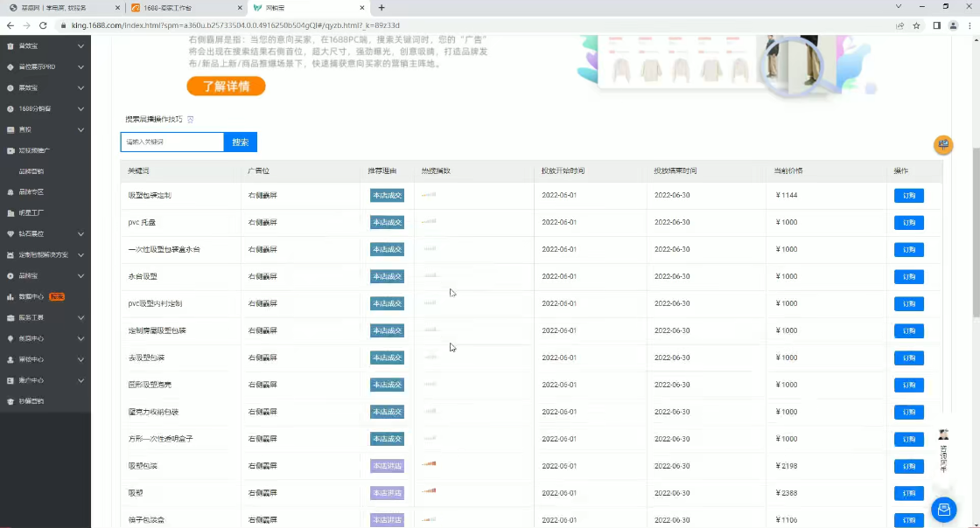This screenshot has width=980, height=528.
Task: Expand the 账户中心 sidebar menu
Action: pyautogui.click(x=80, y=380)
